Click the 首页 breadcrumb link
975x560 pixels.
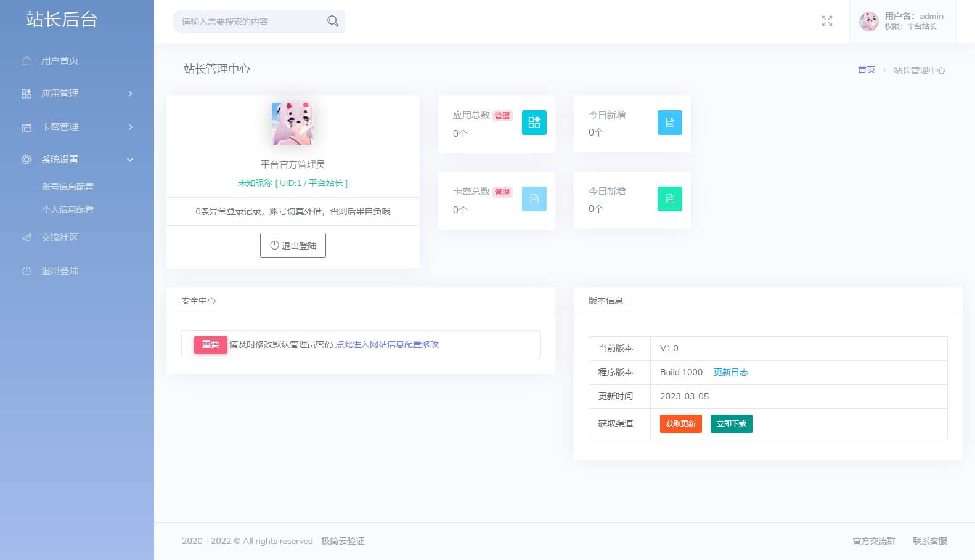click(x=867, y=70)
